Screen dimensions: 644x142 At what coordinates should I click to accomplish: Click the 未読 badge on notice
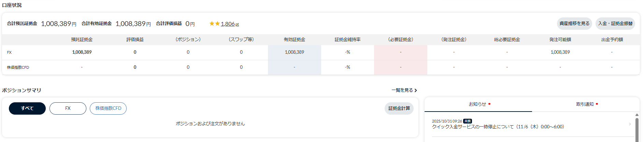click(x=468, y=121)
